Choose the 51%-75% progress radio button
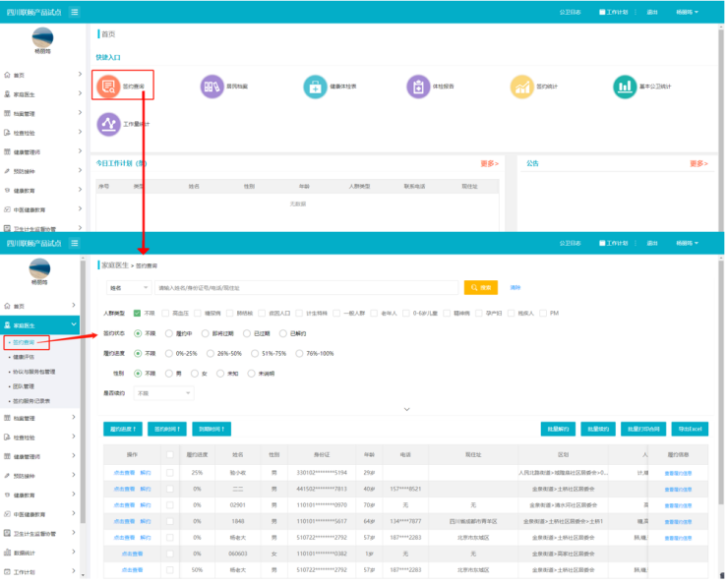The image size is (728, 584). [256, 353]
